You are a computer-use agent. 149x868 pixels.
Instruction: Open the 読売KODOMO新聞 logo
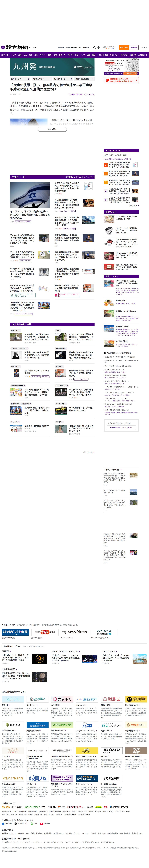pos(15,632)
